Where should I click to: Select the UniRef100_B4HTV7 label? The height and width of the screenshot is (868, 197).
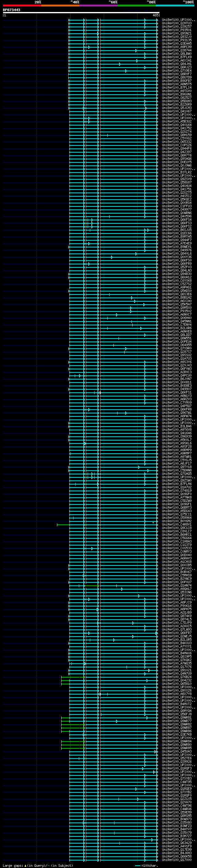coord(177,829)
